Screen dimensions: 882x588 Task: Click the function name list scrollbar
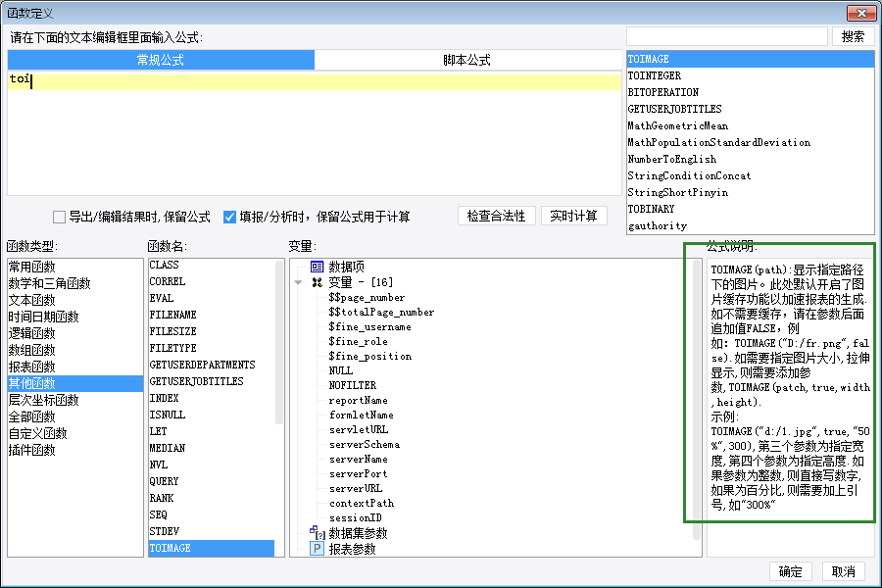[279, 342]
